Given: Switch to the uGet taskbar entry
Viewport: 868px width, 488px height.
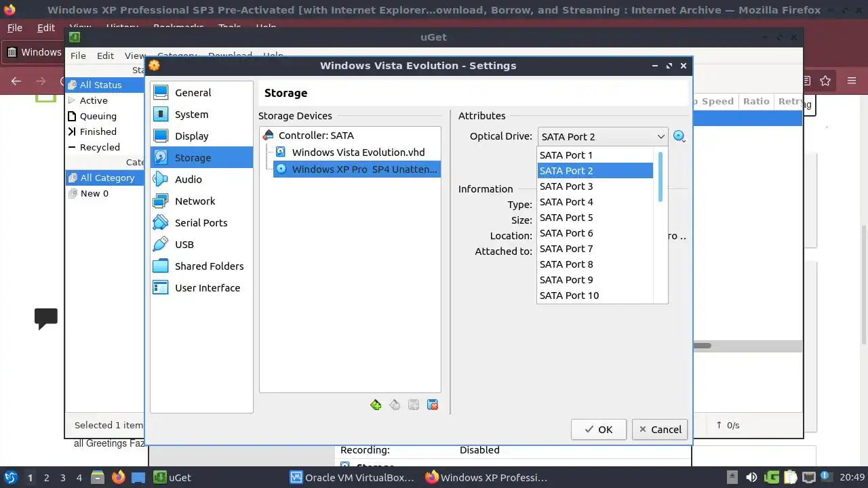Looking at the screenshot, I should click(x=172, y=478).
